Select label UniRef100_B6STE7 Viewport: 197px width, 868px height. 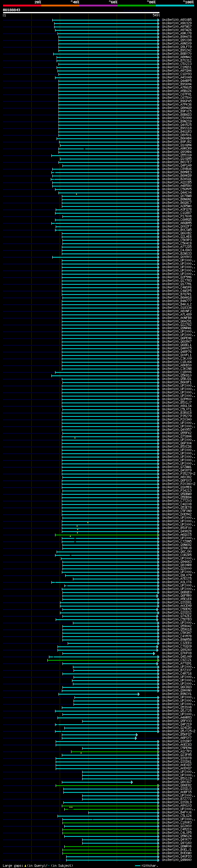(x=177, y=162)
